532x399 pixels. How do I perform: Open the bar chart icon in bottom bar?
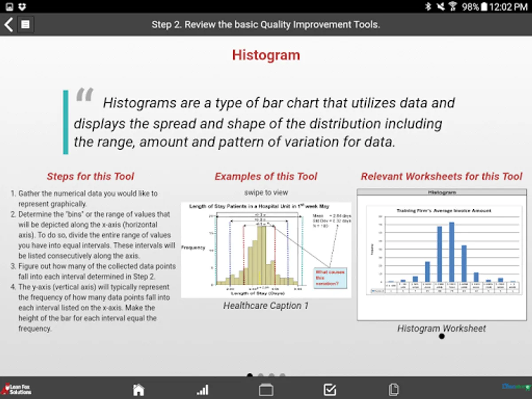203,390
